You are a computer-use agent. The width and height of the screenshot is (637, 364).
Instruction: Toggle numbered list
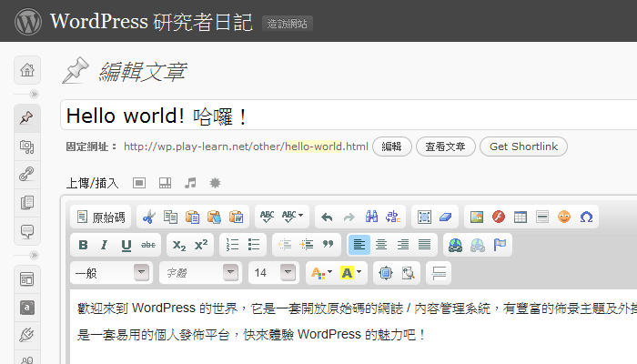point(232,245)
